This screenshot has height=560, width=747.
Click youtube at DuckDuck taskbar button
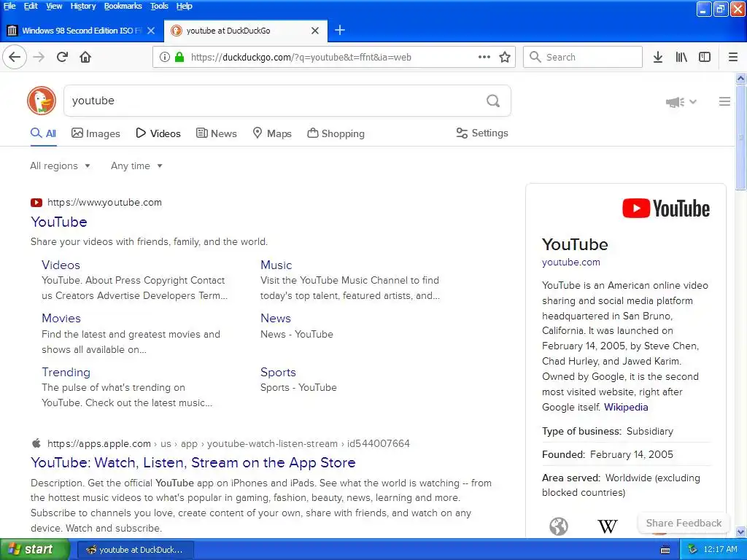(x=135, y=550)
